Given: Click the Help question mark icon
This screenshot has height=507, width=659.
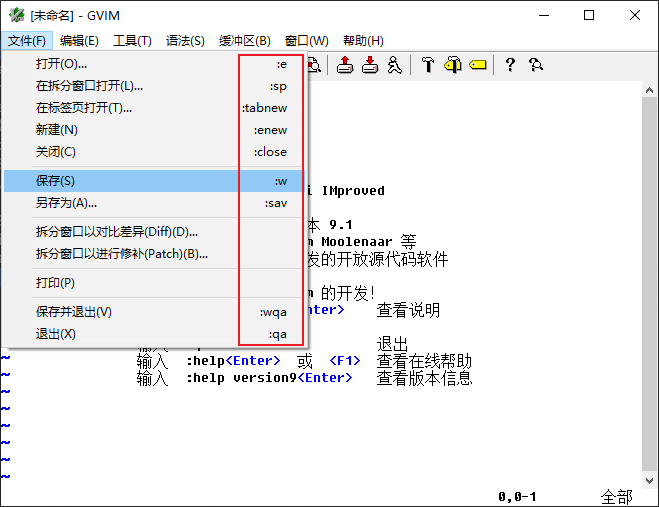Looking at the screenshot, I should coord(510,65).
